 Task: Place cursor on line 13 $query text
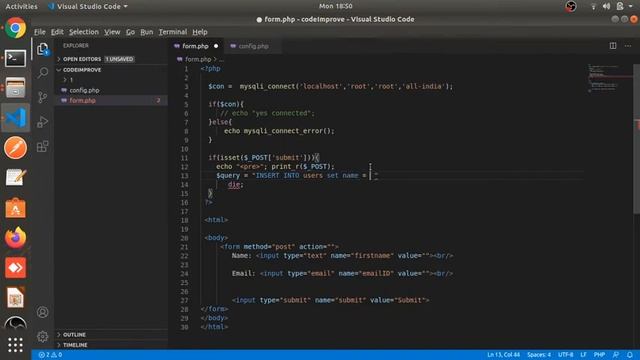[x=228, y=176]
